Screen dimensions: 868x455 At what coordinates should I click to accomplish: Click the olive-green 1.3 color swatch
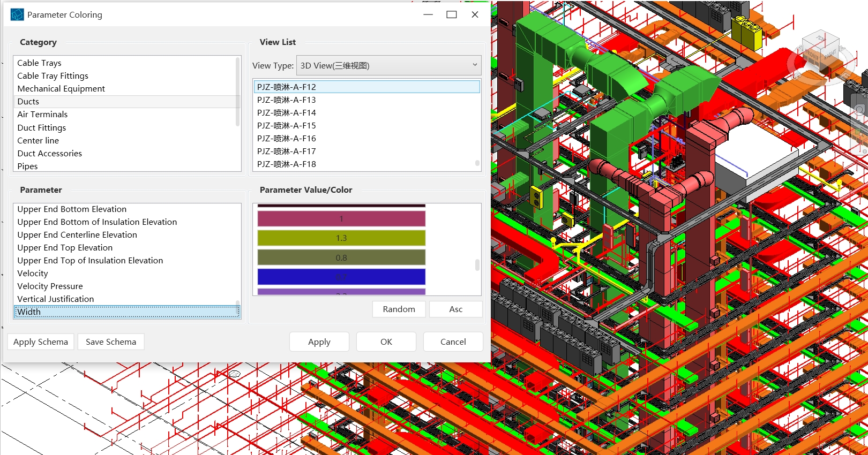341,238
